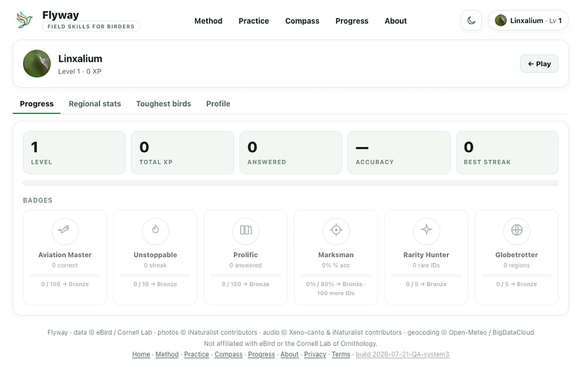This screenshot has width=588, height=386.
Task: Open the Method page from top navigation
Action: 208,21
